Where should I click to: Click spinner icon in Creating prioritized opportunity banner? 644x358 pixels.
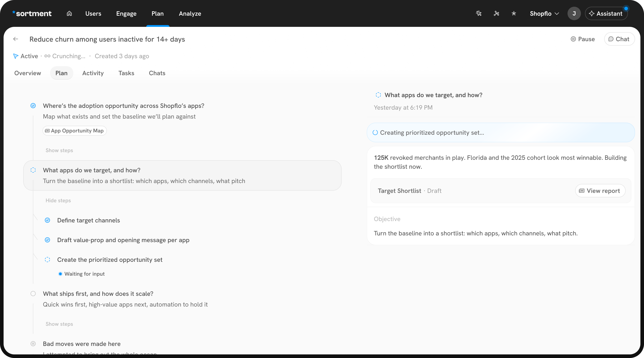375,133
